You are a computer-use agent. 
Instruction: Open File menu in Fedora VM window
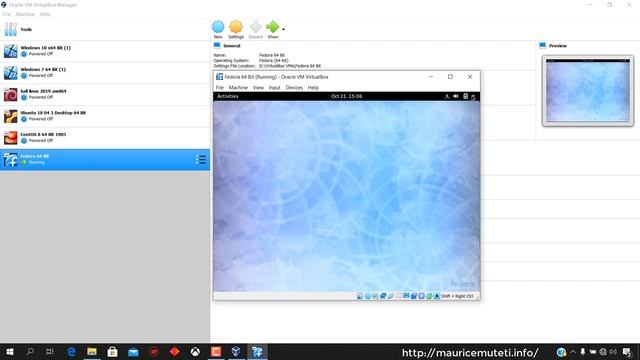pyautogui.click(x=220, y=87)
